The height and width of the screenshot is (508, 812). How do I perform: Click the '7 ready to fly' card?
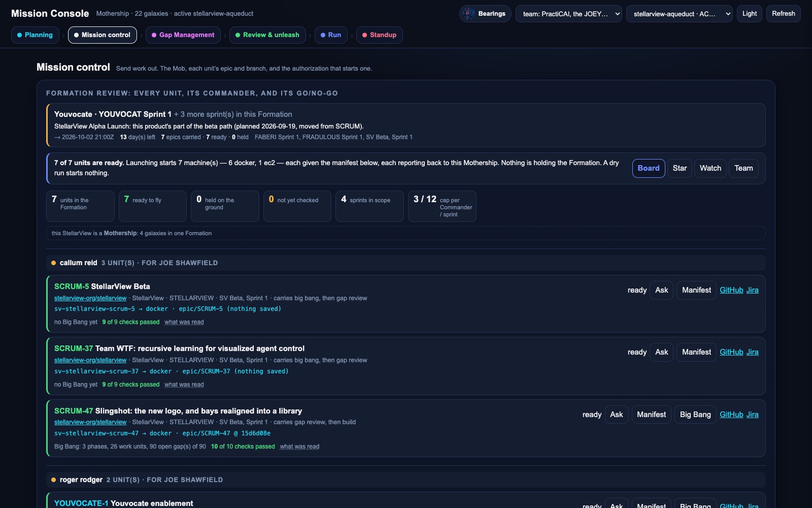tap(153, 206)
